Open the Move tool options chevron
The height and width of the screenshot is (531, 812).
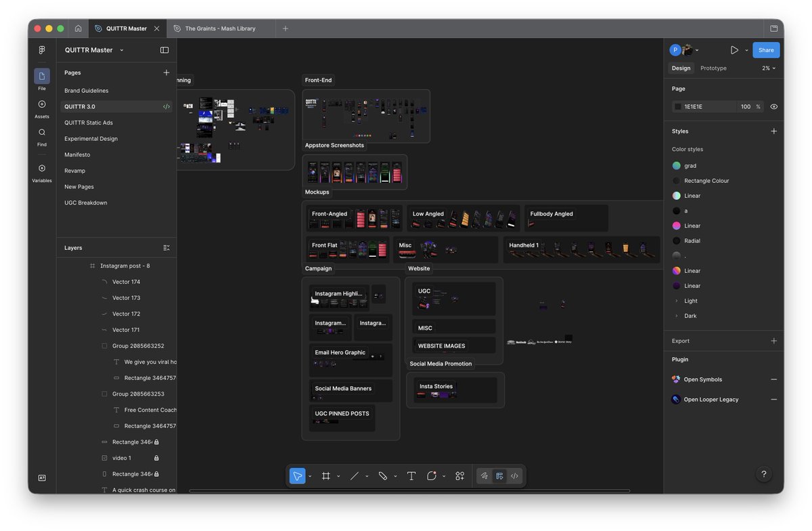point(310,476)
